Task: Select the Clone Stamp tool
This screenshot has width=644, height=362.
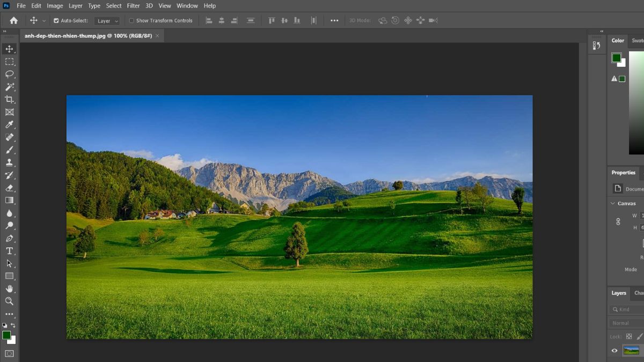Action: tap(9, 162)
